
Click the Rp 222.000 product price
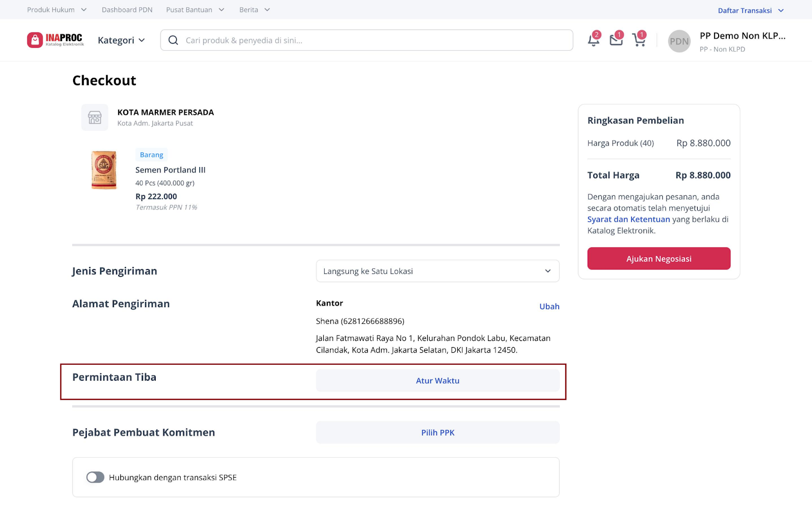tap(156, 196)
